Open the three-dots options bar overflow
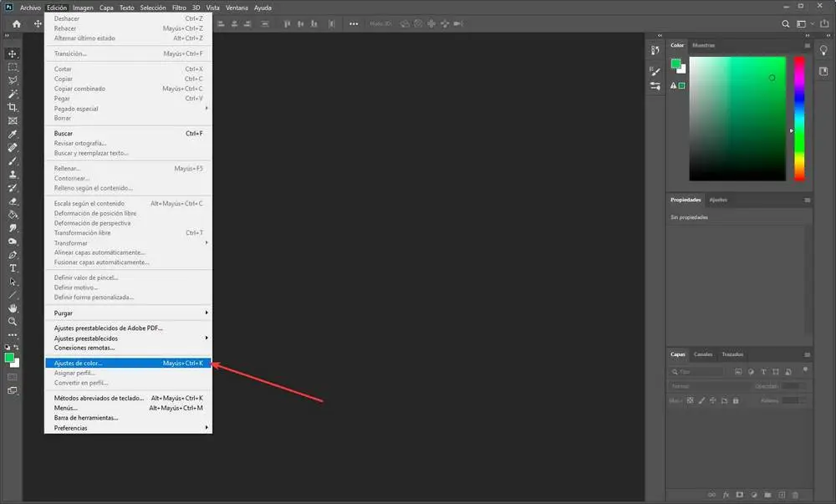The height and width of the screenshot is (504, 836). click(354, 24)
